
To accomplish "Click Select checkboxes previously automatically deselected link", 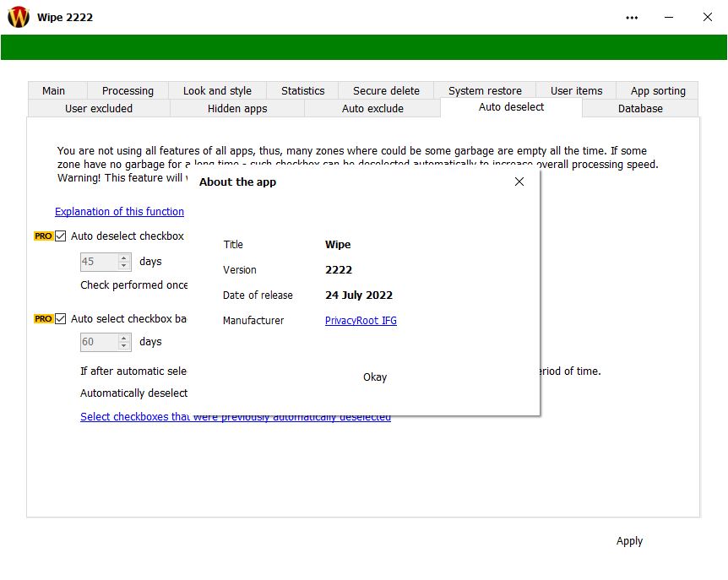I will (236, 417).
